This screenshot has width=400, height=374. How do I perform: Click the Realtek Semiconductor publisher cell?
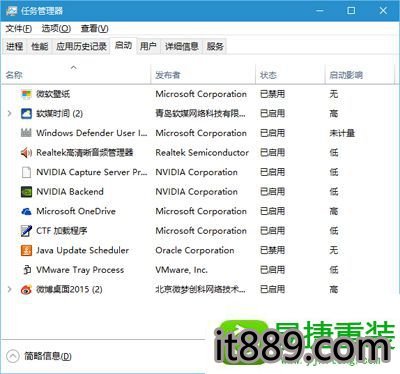click(202, 153)
